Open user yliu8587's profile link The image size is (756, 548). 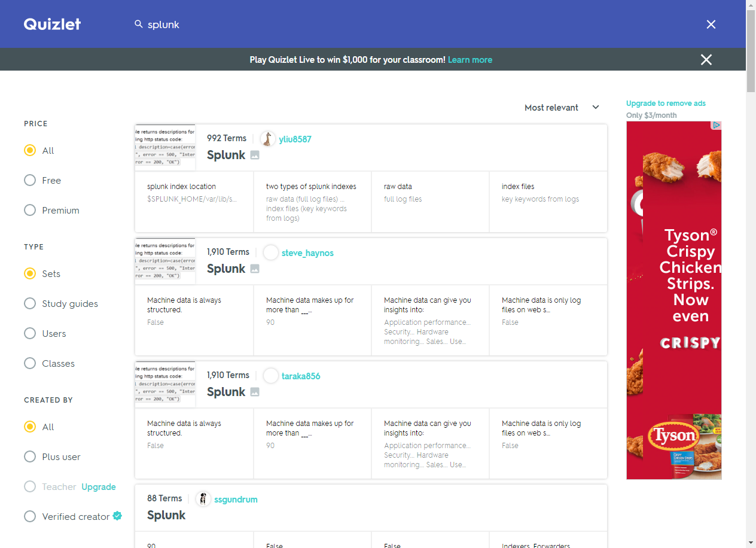coord(295,139)
